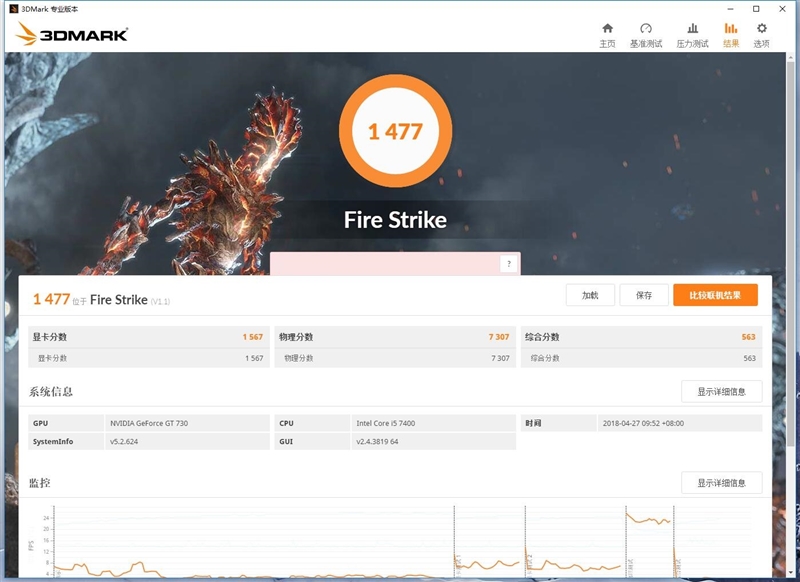Click the FPS monitoring graph
The width and height of the screenshot is (800, 582).
(x=395, y=542)
